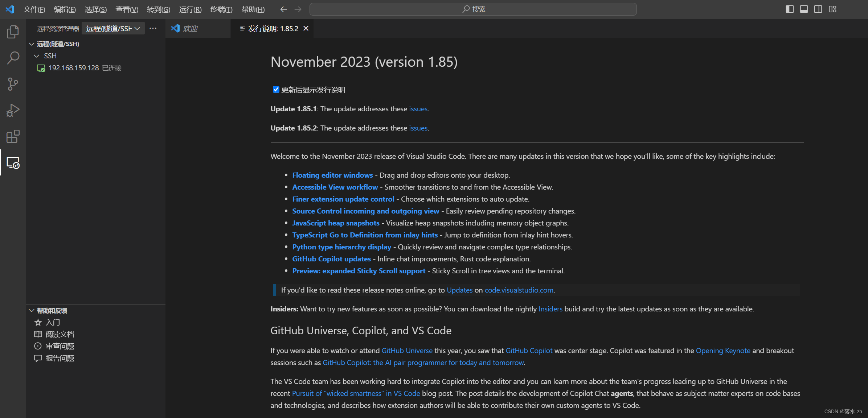Open the 运行(R) menu
The height and width of the screenshot is (418, 868).
pos(190,9)
